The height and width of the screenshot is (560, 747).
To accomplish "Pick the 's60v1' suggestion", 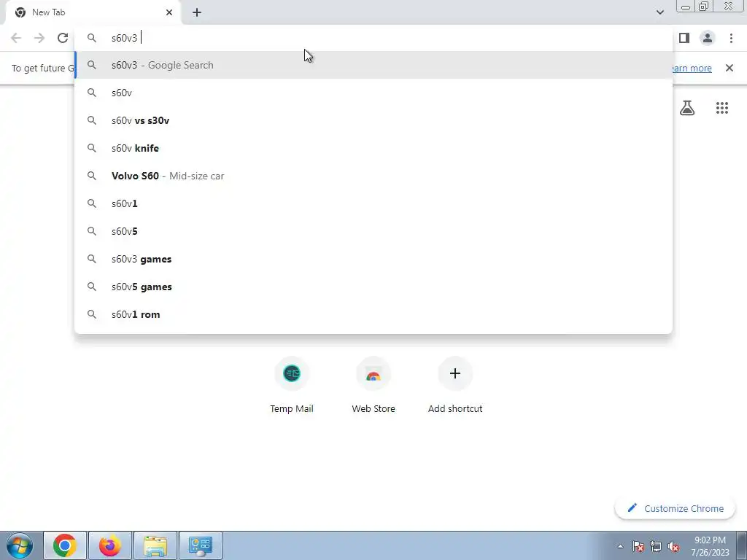I will (x=373, y=203).
